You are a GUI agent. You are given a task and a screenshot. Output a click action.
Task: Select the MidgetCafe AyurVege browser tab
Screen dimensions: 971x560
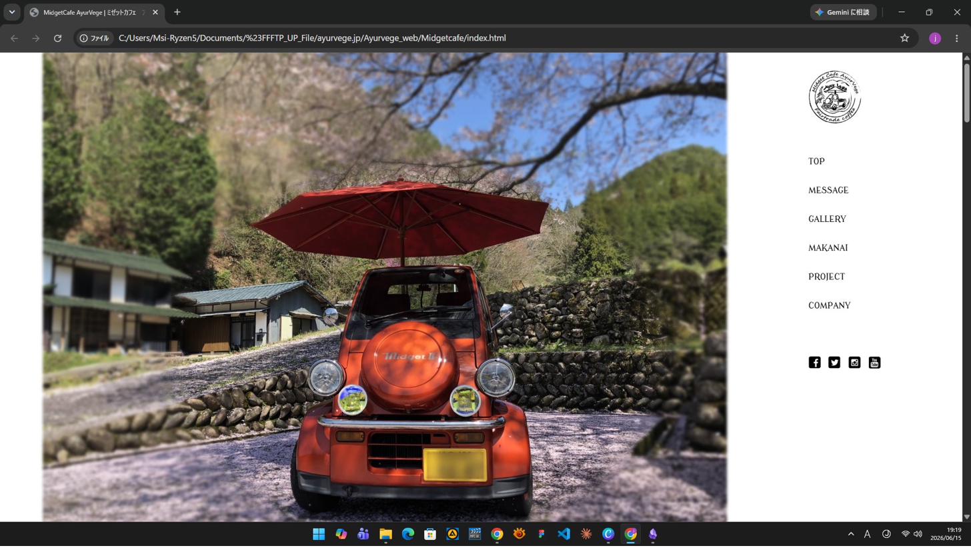95,13
